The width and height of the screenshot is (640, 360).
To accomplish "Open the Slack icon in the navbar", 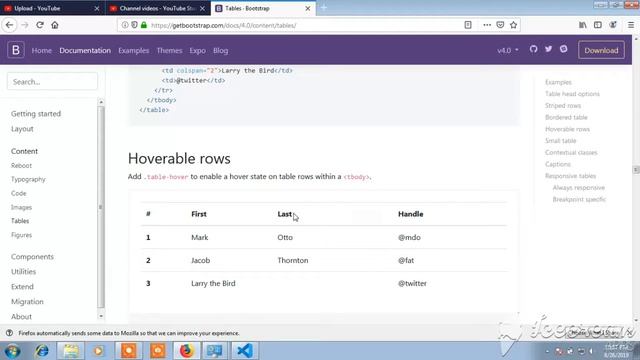I will [564, 49].
